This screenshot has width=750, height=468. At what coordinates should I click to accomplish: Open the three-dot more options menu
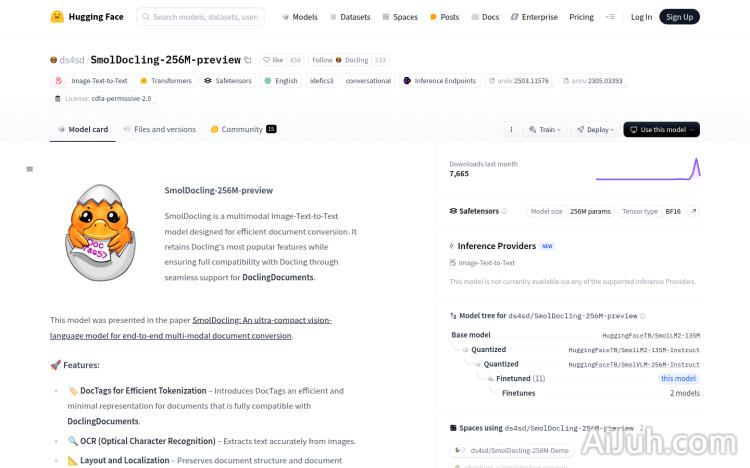click(511, 129)
